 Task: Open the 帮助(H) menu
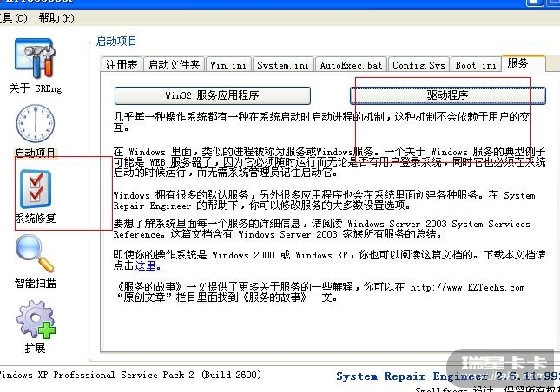click(56, 17)
